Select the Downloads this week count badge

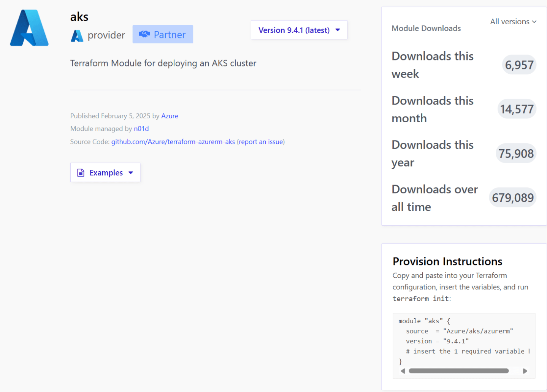click(519, 65)
